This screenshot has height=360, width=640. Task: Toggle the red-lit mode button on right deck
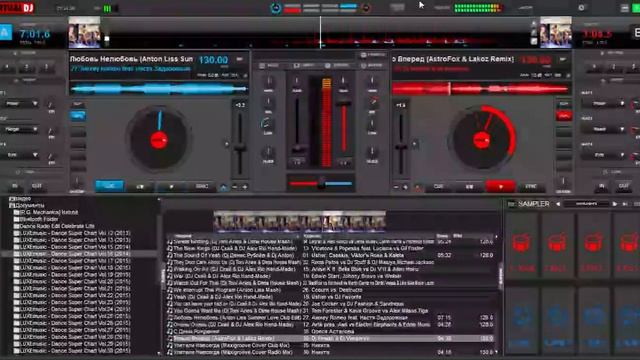tap(564, 116)
